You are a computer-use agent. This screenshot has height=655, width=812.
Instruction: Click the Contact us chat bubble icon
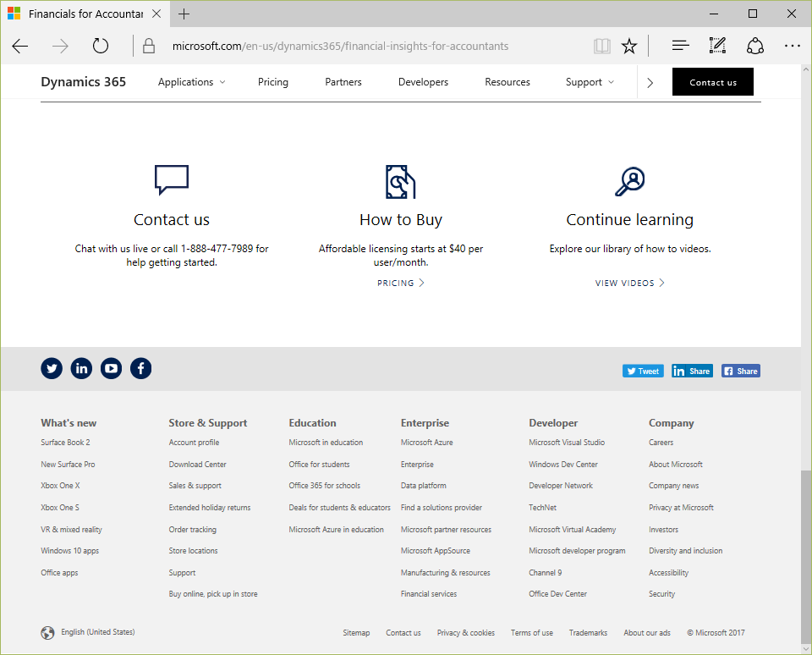pyautogui.click(x=172, y=179)
